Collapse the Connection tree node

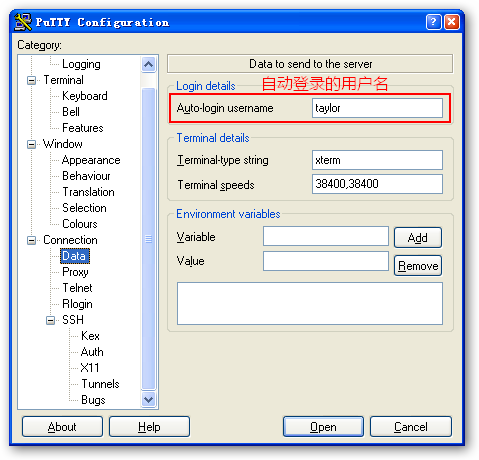click(31, 240)
